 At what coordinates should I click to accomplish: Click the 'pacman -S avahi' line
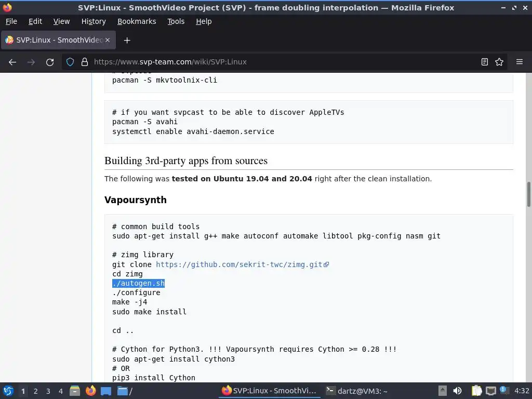[x=145, y=122]
